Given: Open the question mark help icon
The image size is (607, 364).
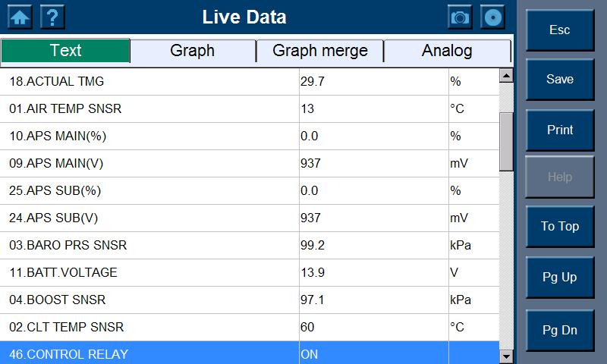Looking at the screenshot, I should click(x=52, y=17).
